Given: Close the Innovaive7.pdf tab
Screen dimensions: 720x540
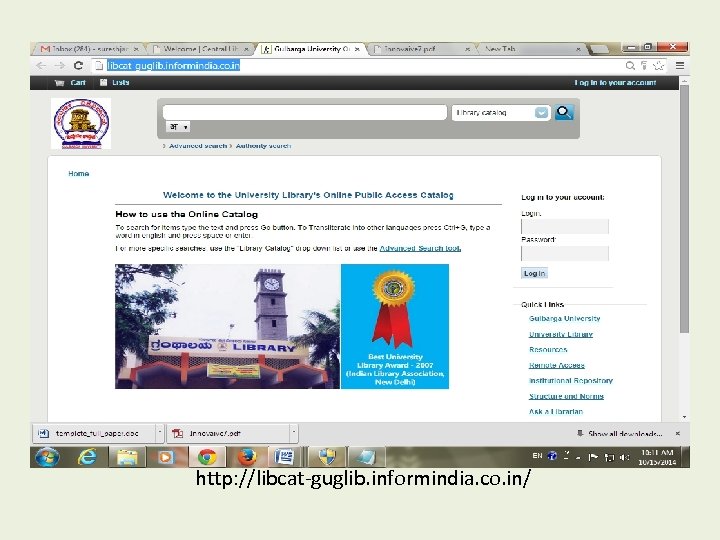Looking at the screenshot, I should [467, 49].
